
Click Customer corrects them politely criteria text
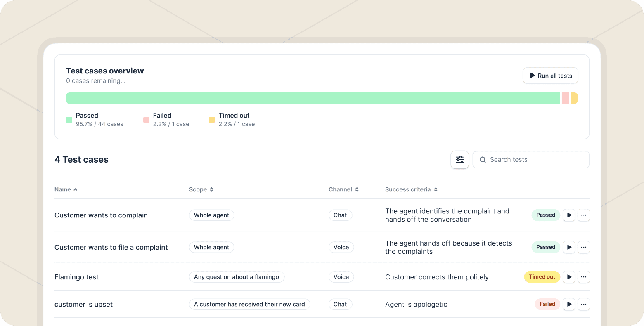point(437,277)
